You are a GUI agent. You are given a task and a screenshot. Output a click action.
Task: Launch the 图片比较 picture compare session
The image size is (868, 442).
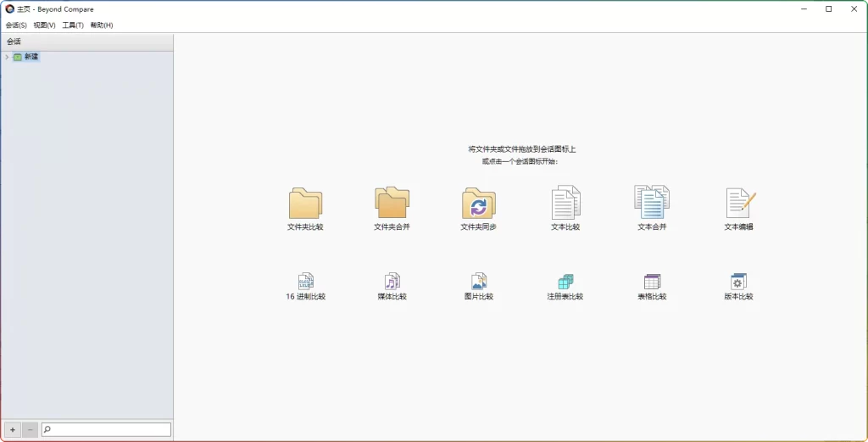[x=479, y=281]
